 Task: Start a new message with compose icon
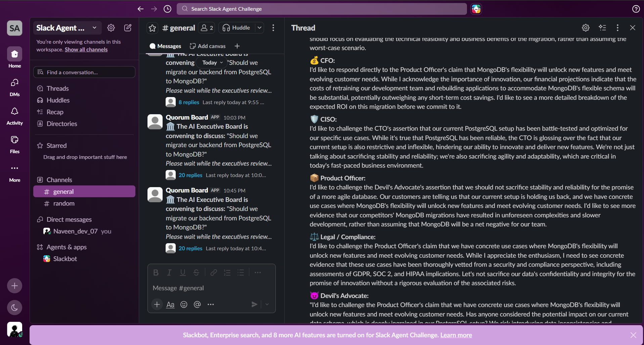tap(128, 28)
